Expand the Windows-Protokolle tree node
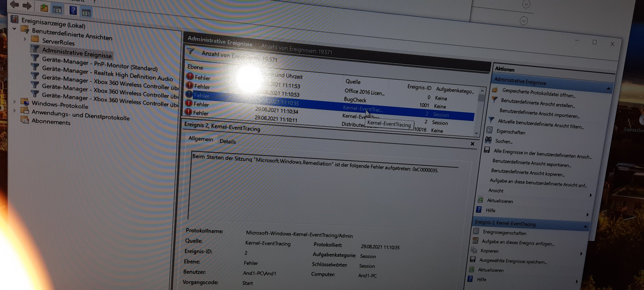Image resolution: width=644 pixels, height=290 pixels. [x=14, y=101]
